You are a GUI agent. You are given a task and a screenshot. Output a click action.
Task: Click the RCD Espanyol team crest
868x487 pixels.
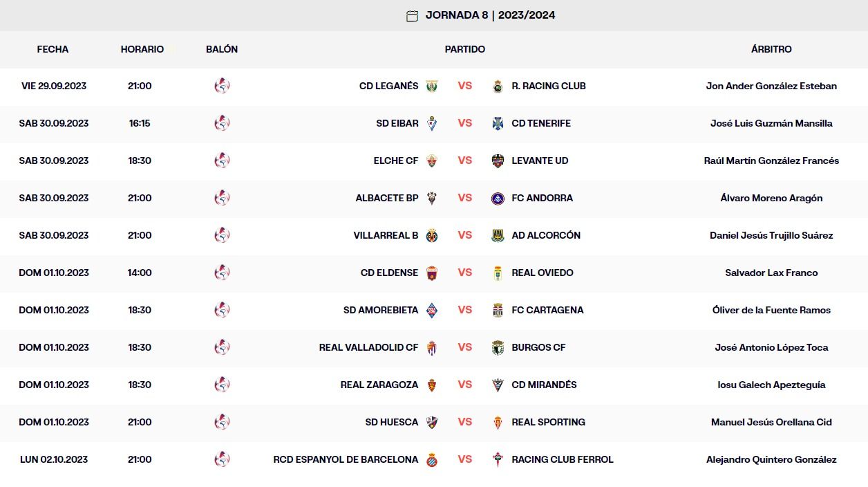pos(432,460)
